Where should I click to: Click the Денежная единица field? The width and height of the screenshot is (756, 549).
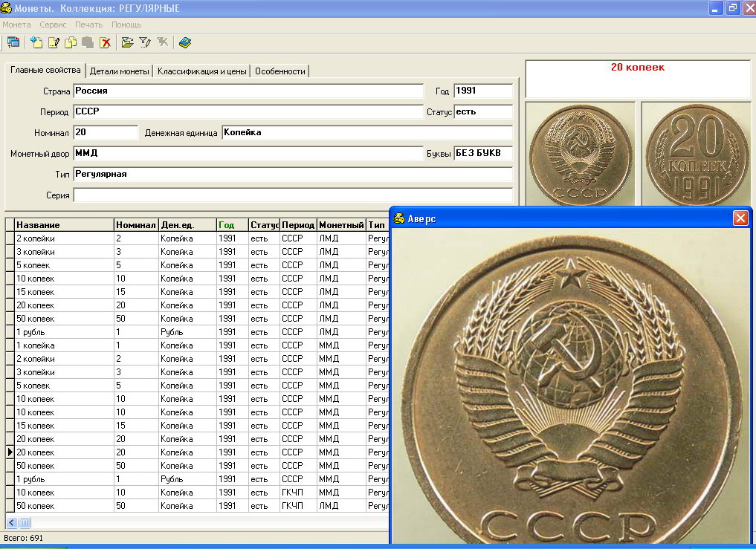[x=367, y=132]
